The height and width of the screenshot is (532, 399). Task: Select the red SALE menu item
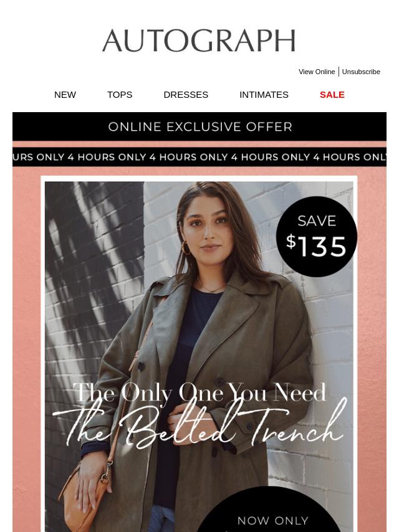pyautogui.click(x=332, y=95)
